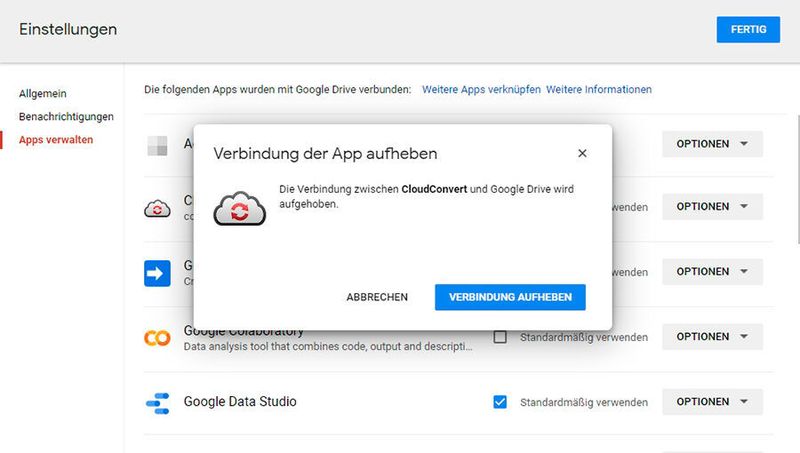Open Optionen dropdown for blue arrow app row
The height and width of the screenshot is (453, 800).
712,271
